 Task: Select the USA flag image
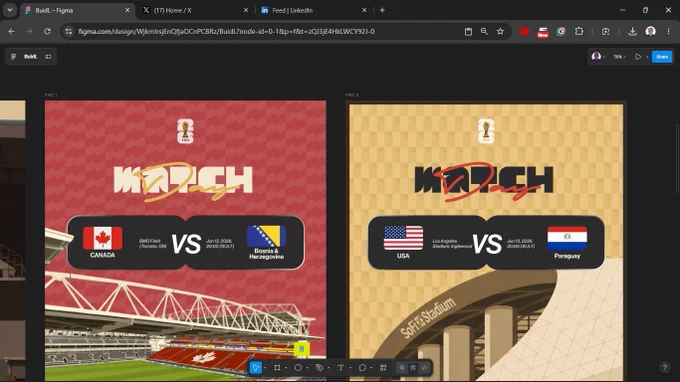coord(403,238)
